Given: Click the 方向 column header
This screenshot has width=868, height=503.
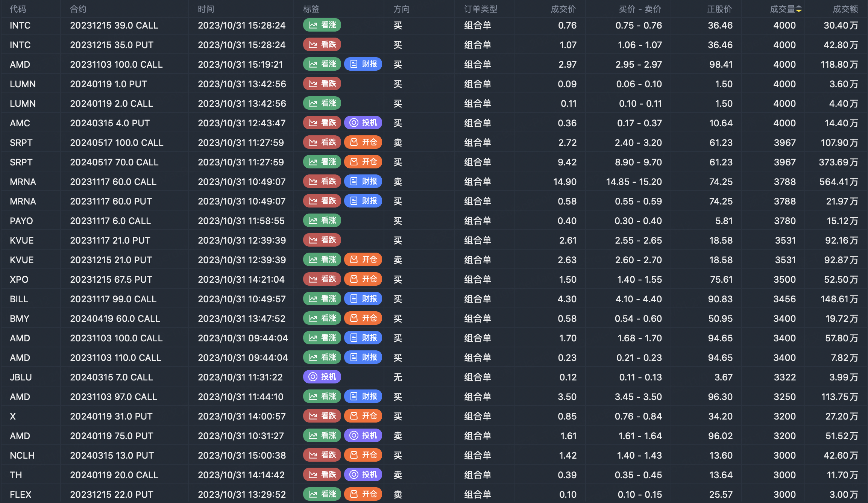Looking at the screenshot, I should pos(402,9).
